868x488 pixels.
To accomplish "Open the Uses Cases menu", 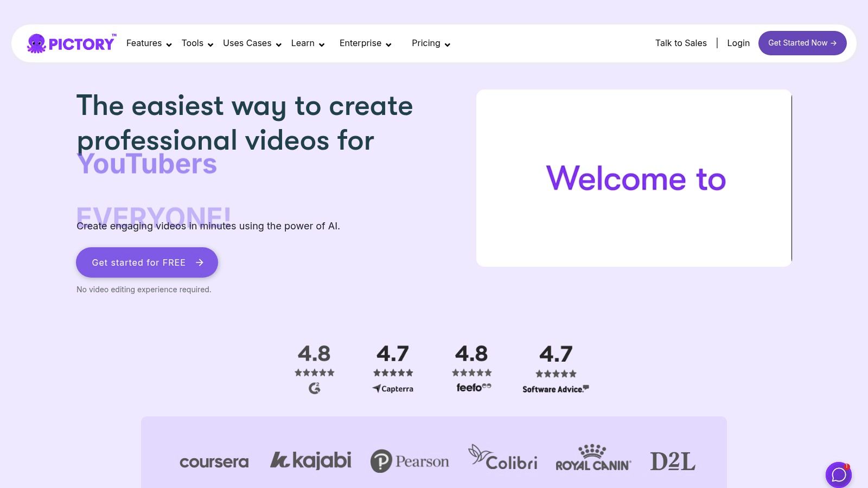I will (x=247, y=43).
